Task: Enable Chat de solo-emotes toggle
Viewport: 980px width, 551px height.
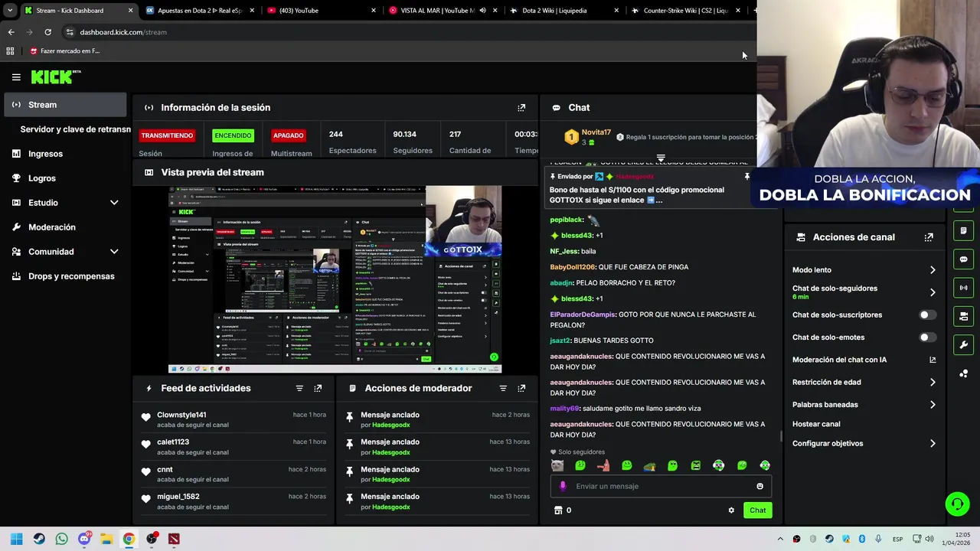Action: pyautogui.click(x=927, y=337)
